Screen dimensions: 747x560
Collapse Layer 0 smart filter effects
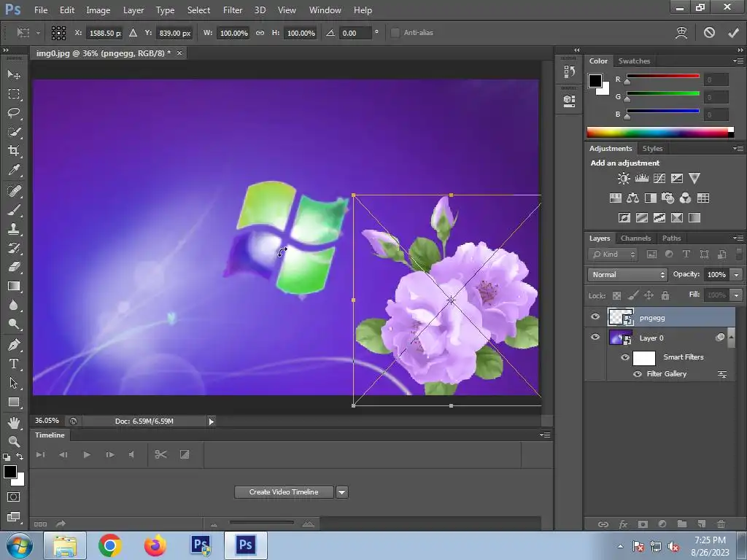[731, 338]
